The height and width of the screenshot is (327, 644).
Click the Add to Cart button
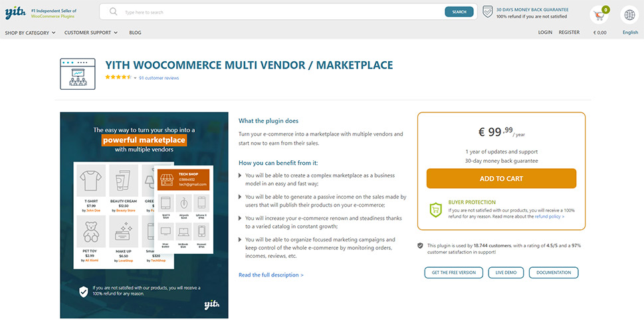[x=501, y=178]
